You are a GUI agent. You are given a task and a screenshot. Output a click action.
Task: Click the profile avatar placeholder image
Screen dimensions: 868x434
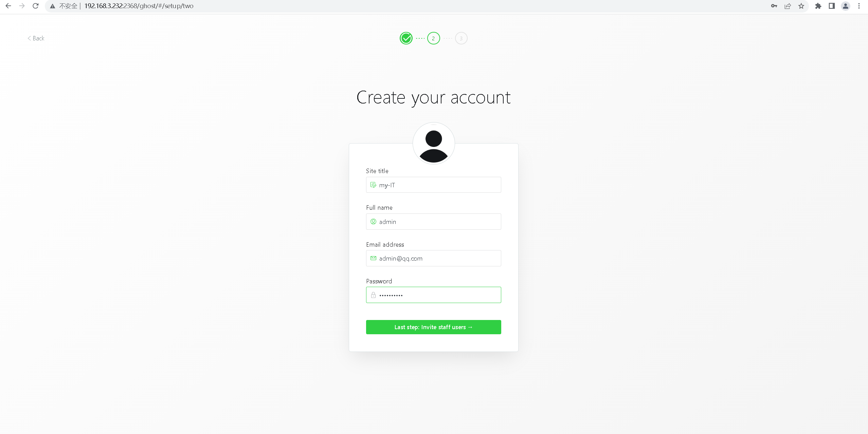point(434,144)
